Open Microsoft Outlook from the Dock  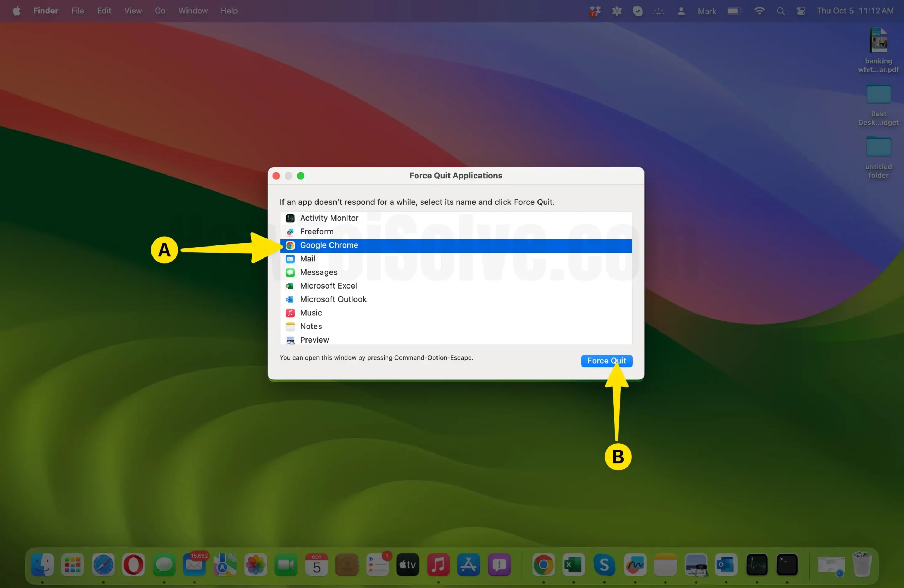pos(726,565)
